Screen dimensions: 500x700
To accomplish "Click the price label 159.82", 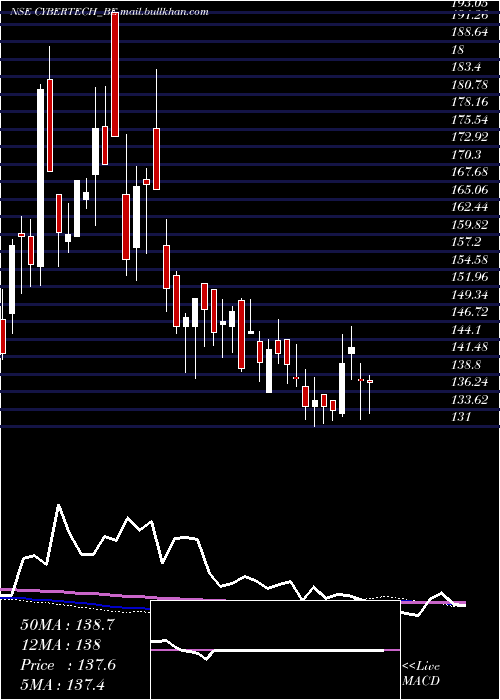I will click(471, 224).
